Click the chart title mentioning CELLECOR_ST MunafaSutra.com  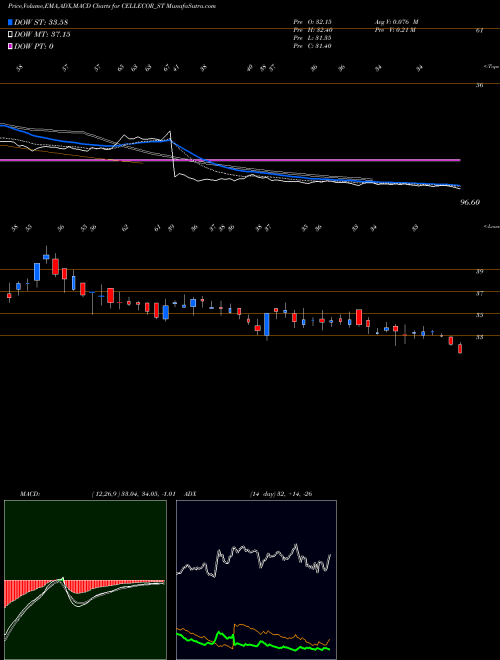coord(112,7)
